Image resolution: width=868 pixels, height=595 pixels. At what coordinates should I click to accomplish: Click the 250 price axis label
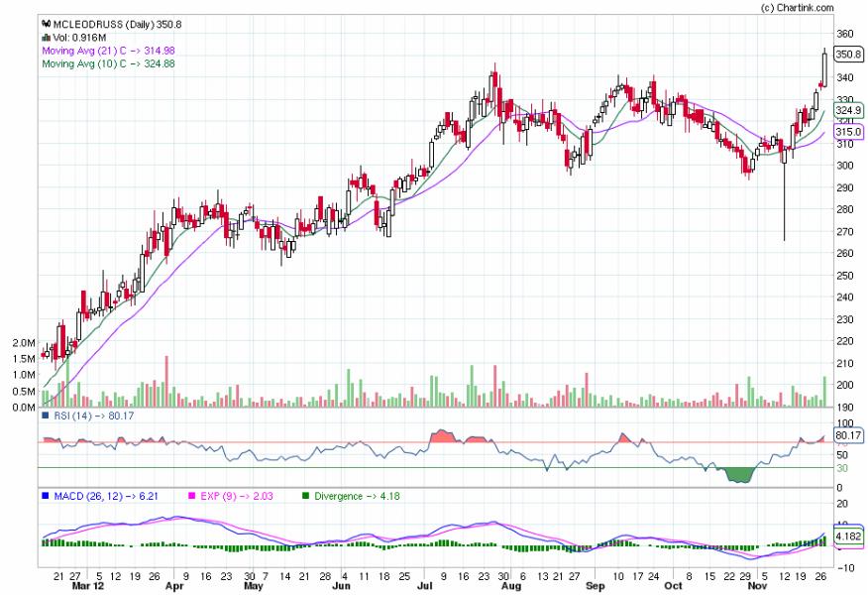845,276
